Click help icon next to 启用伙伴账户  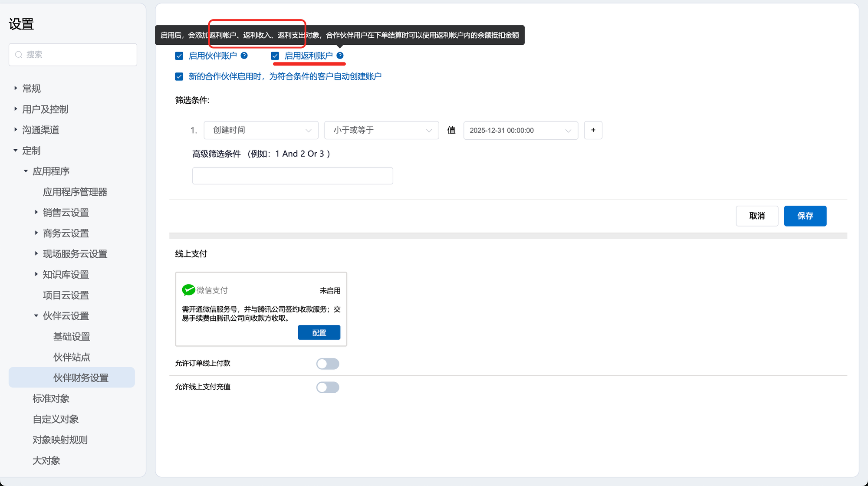tap(244, 56)
